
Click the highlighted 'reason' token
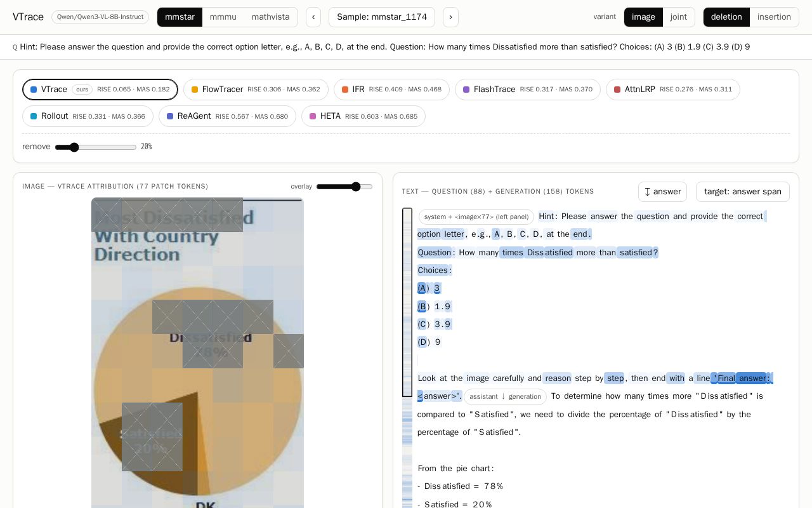pyautogui.click(x=558, y=378)
